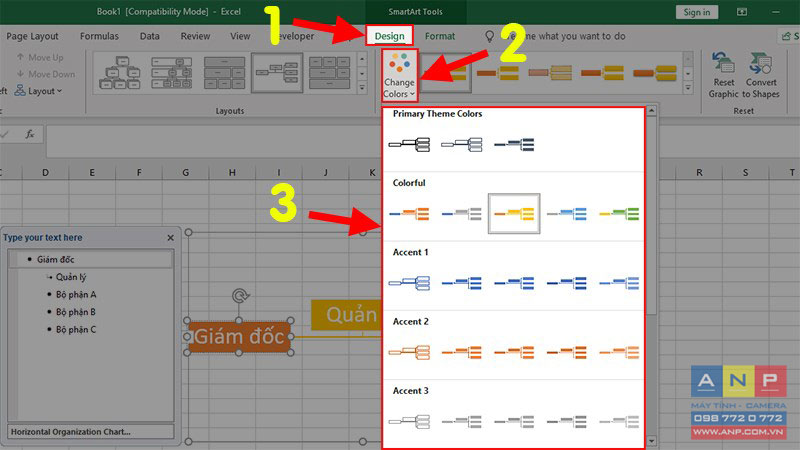Switch to the Format tab

click(439, 36)
